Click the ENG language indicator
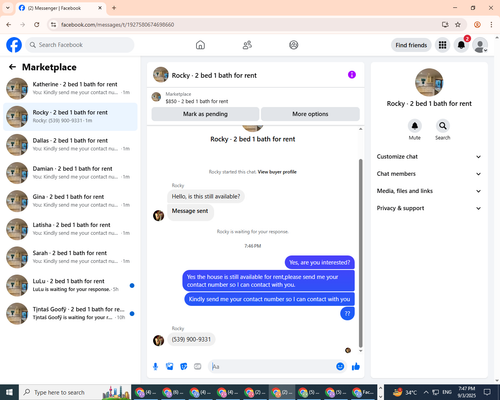 click(x=447, y=392)
